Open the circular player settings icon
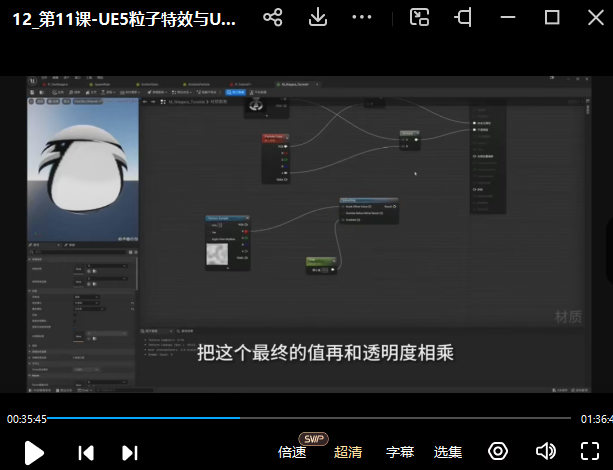Image resolution: width=613 pixels, height=470 pixels. [498, 451]
